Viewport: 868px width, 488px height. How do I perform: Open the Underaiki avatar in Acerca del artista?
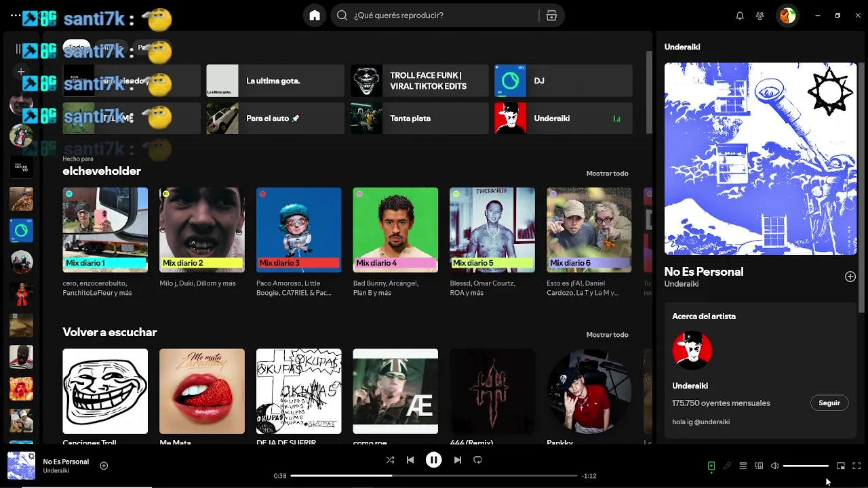pos(692,350)
